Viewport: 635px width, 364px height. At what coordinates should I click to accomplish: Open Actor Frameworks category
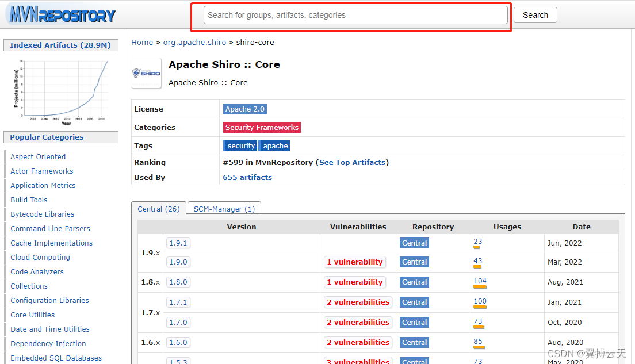click(x=42, y=171)
